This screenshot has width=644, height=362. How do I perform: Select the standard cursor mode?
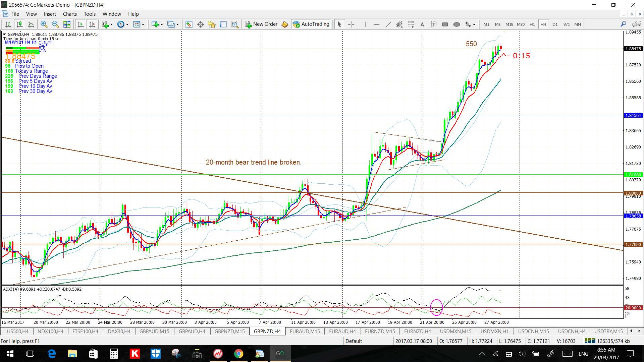[x=339, y=24]
